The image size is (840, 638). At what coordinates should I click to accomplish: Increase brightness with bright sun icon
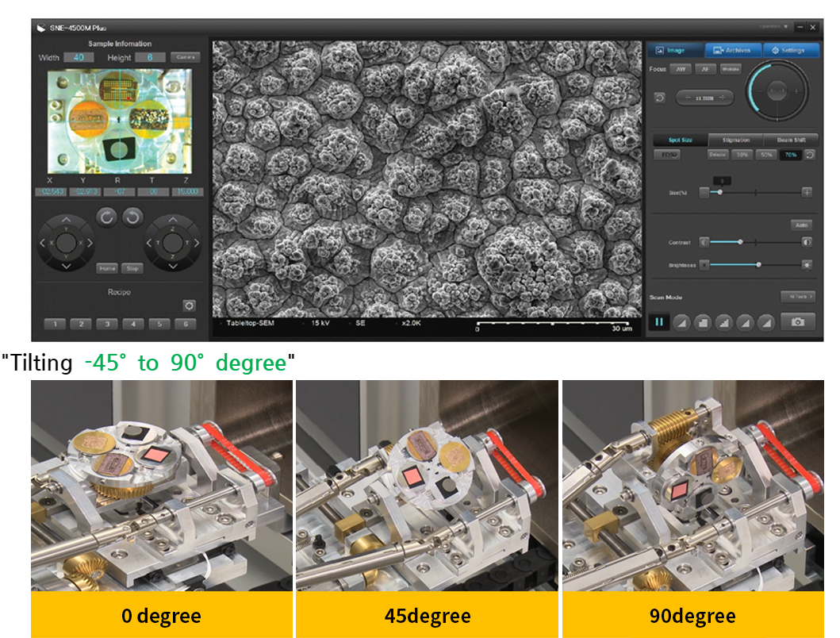point(806,265)
